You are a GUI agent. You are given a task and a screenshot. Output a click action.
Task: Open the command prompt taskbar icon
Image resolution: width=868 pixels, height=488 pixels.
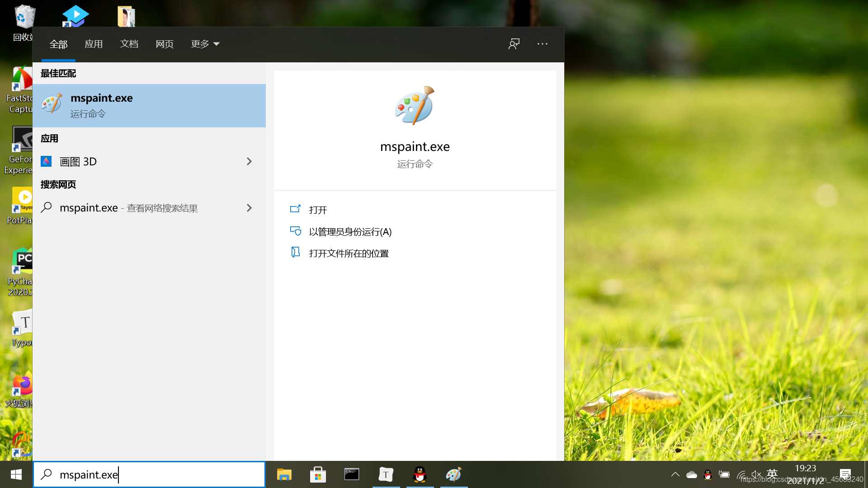tap(352, 474)
